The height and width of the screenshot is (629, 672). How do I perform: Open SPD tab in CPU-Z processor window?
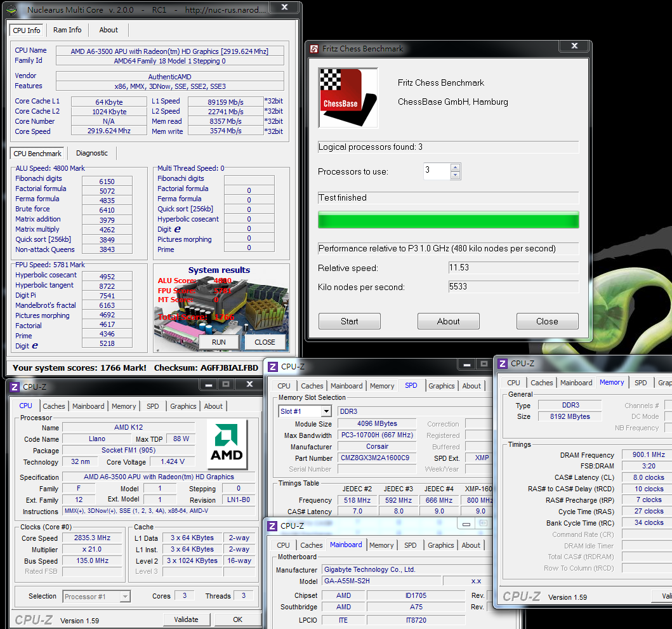click(152, 406)
